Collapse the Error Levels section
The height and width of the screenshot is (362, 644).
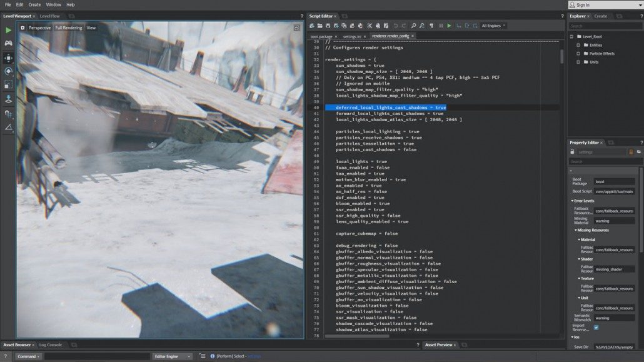(571, 201)
